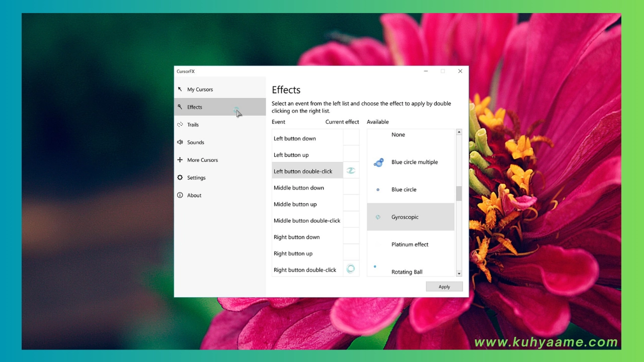Click the Available list scrollbar thumb
This screenshot has width=644, height=362.
[459, 194]
